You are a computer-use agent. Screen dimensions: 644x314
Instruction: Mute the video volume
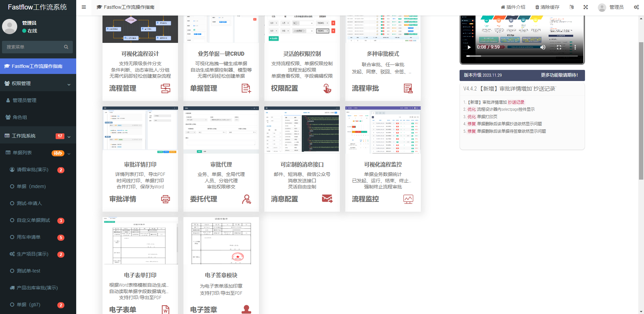pos(543,47)
